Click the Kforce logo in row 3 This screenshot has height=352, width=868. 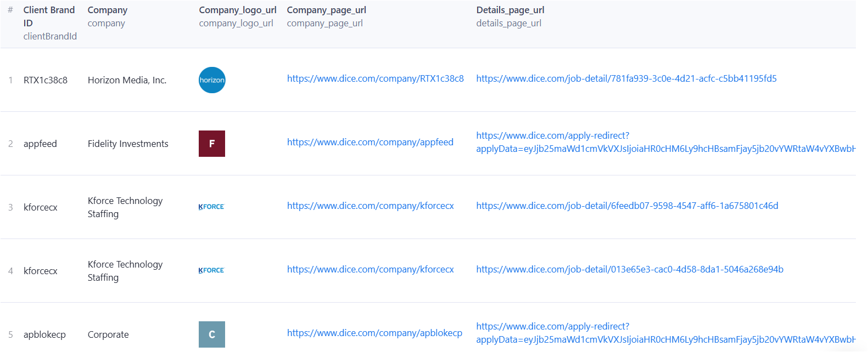211,207
